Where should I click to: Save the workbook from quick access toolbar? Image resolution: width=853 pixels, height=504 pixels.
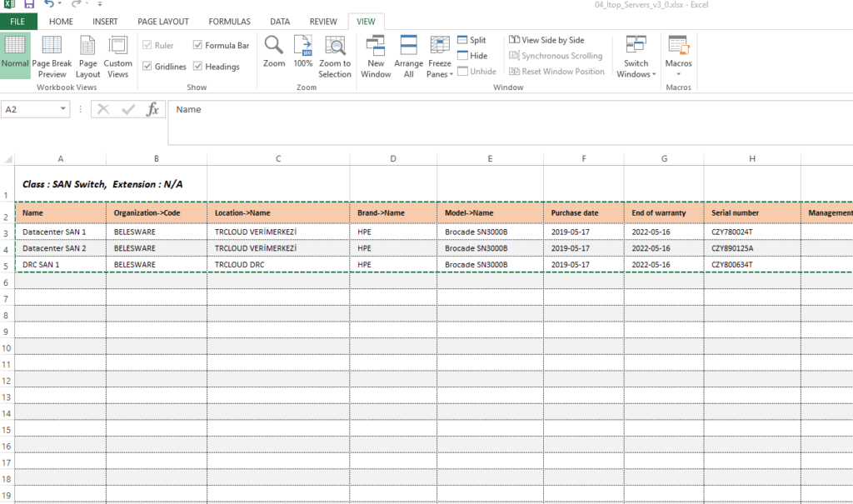[x=30, y=5]
